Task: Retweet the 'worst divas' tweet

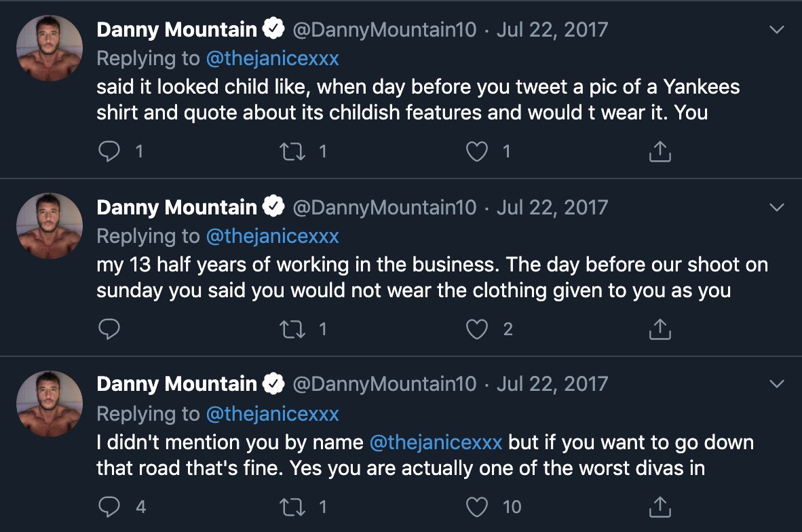Action: pos(292,507)
